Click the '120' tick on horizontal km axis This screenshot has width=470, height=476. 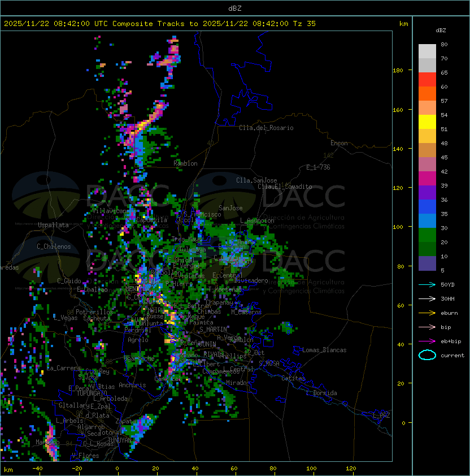click(x=351, y=469)
